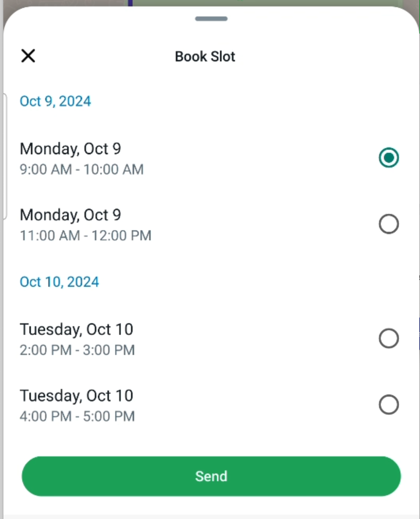Select the 9:00 AM - 10:00 AM radio button

[389, 157]
